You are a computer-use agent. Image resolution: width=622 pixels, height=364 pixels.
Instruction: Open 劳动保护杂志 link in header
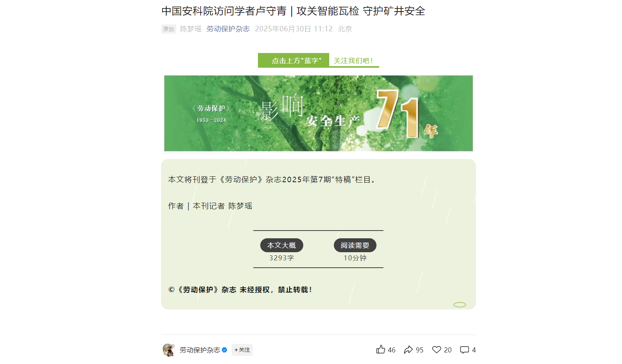point(228,29)
